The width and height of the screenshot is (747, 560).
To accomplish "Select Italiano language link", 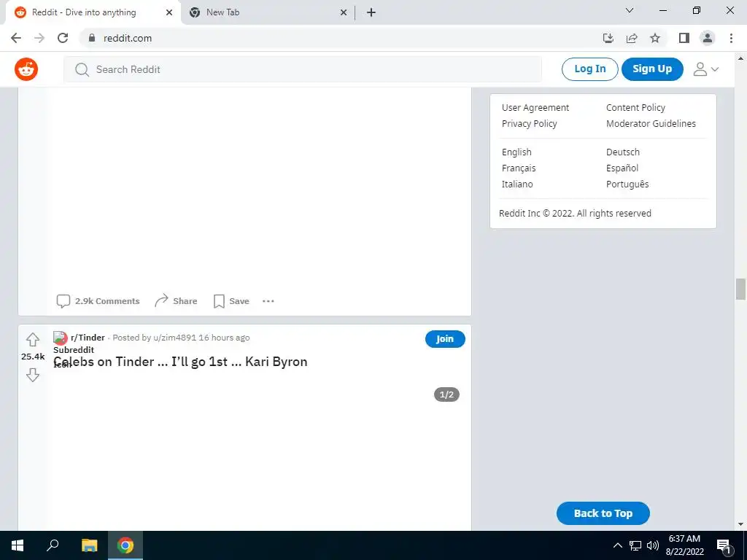I will 517,184.
